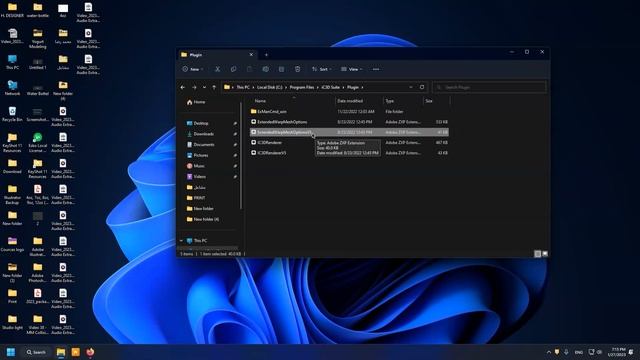Screen dimensions: 640x360
Task: Click the Search Plugin input field
Action: pos(489,87)
